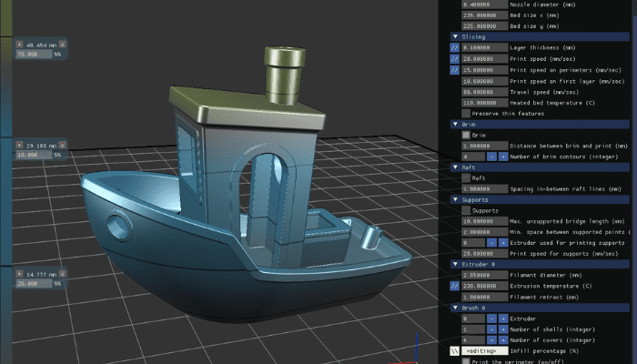The width and height of the screenshot is (637, 364).
Task: Increase Brush 0 extruder number
Action: pyautogui.click(x=503, y=318)
